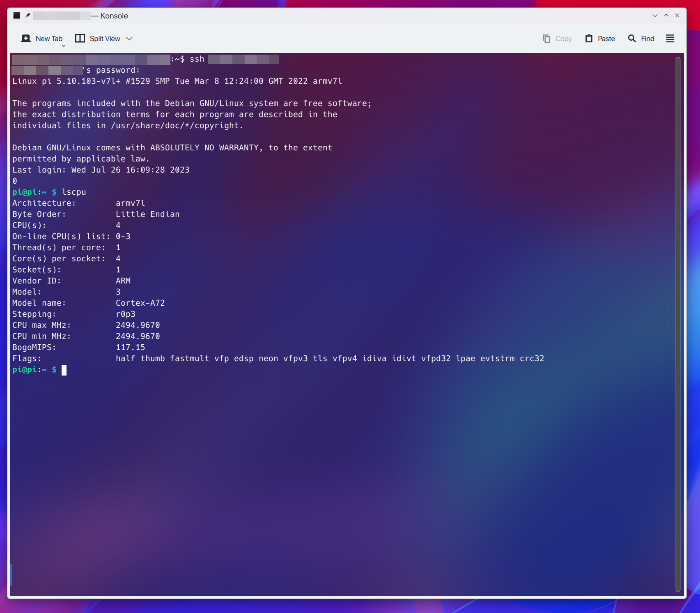Image resolution: width=700 pixels, height=613 pixels.
Task: Open the window menu via the terminal icon
Action: (x=16, y=16)
